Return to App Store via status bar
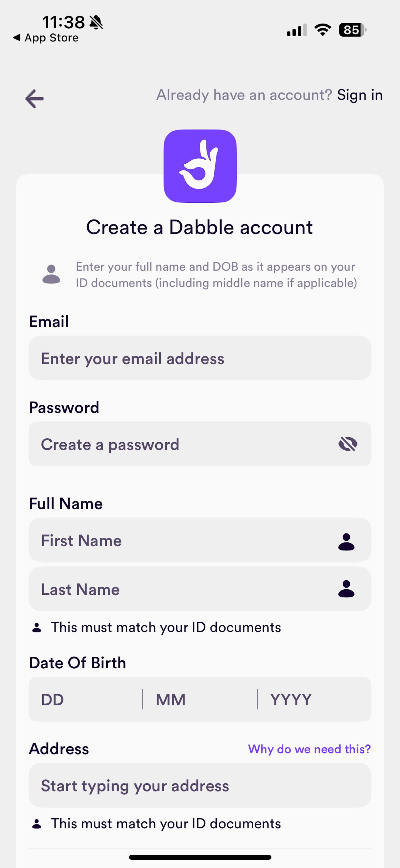This screenshot has height=868, width=400. (46, 38)
